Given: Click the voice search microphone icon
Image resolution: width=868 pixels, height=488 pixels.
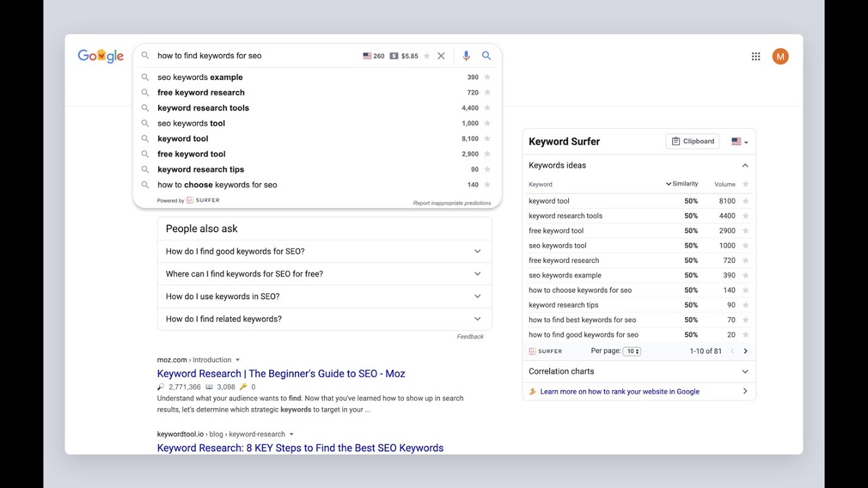Looking at the screenshot, I should (x=466, y=56).
